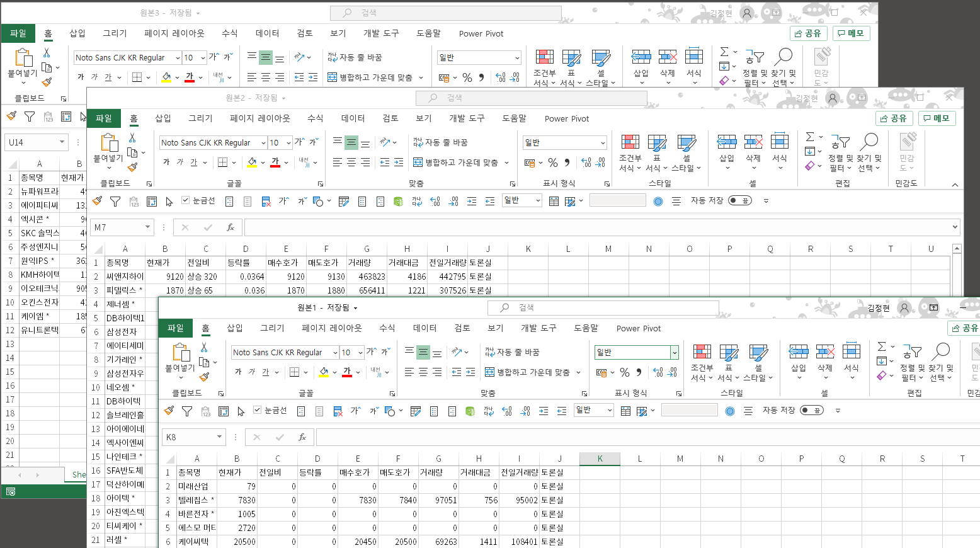
Task: Open 페이지 레이아웃 tab in 원본1 window
Action: 332,328
